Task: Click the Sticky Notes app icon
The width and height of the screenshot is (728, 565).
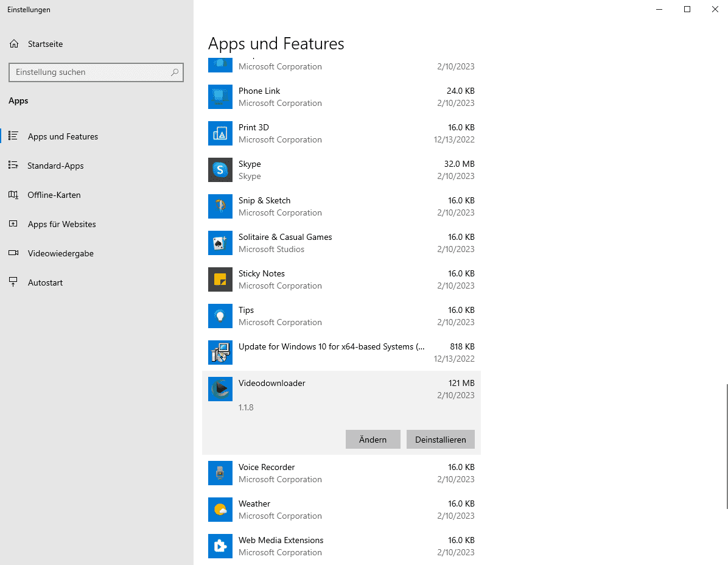Action: point(220,279)
